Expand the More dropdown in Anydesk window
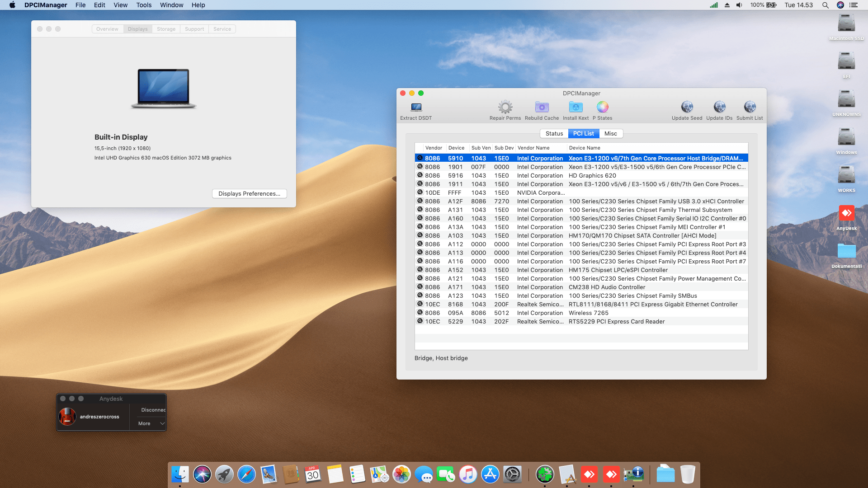The image size is (868, 488). (151, 423)
